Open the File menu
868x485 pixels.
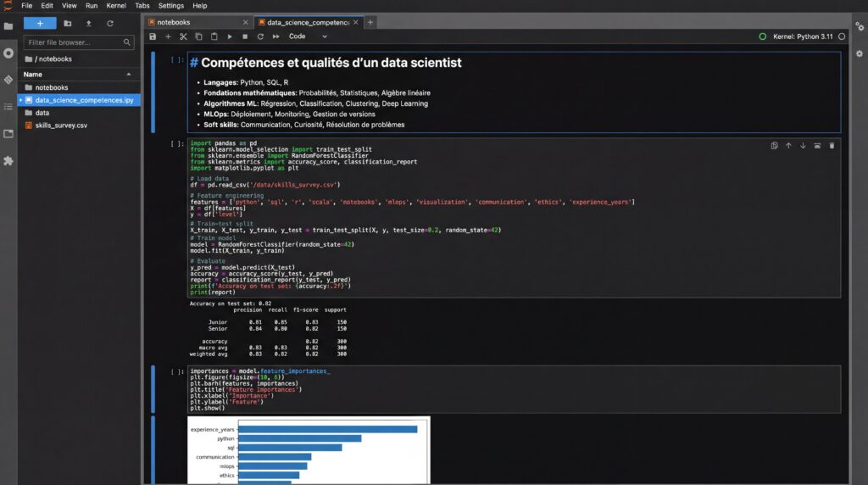pyautogui.click(x=26, y=6)
